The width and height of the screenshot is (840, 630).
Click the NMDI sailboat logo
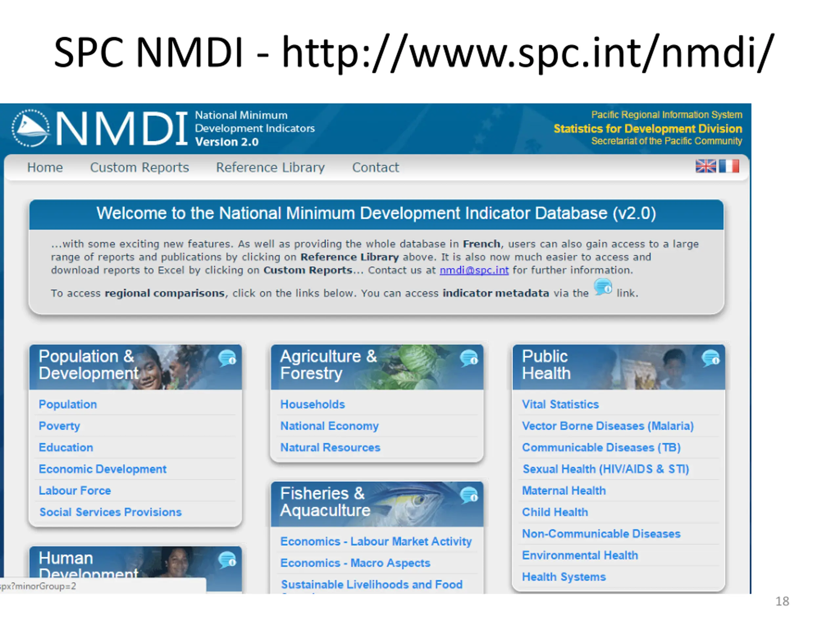click(31, 128)
